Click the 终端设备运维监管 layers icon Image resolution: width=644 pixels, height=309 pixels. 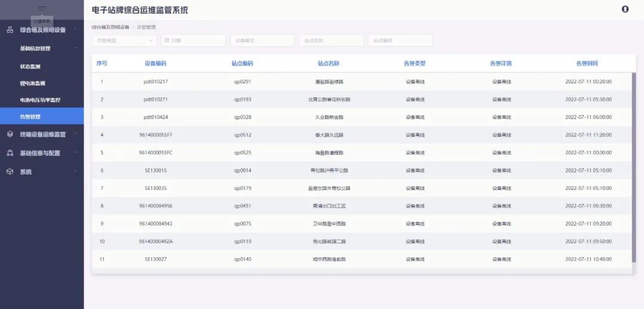tap(10, 134)
